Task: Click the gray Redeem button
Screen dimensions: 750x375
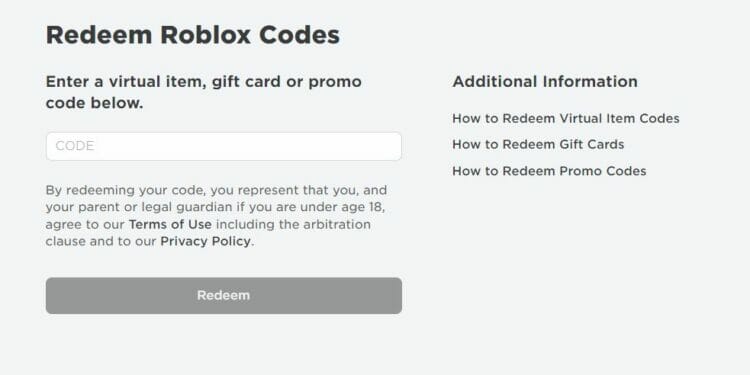Action: 224,296
